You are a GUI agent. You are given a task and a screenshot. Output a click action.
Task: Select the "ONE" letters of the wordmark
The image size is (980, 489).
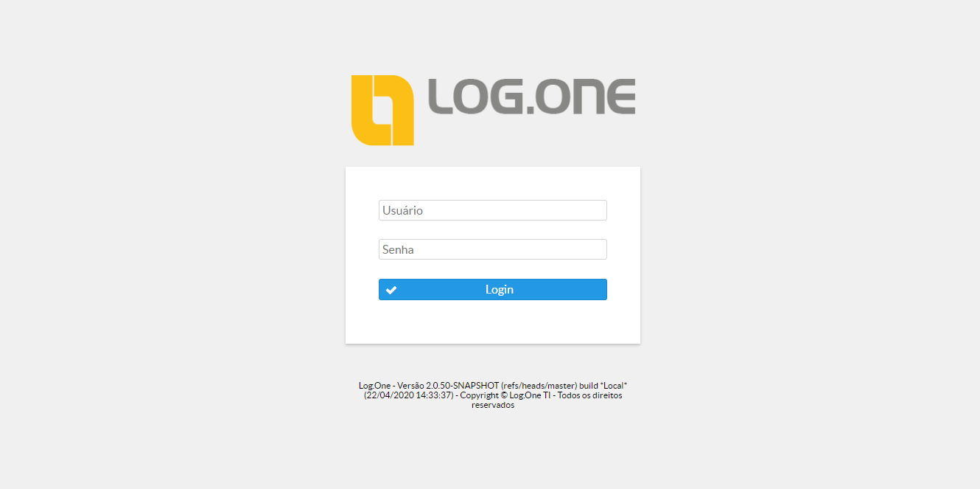[586, 97]
